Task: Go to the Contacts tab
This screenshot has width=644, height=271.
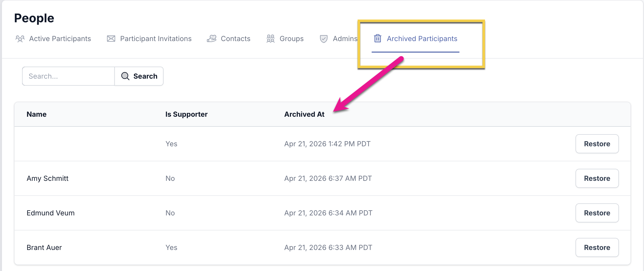Action: [235, 39]
